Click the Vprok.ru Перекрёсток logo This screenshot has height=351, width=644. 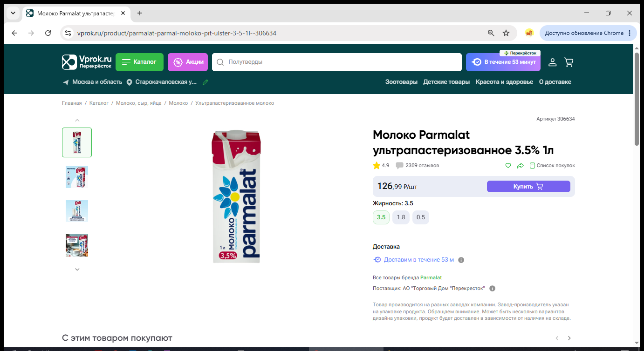pyautogui.click(x=87, y=62)
